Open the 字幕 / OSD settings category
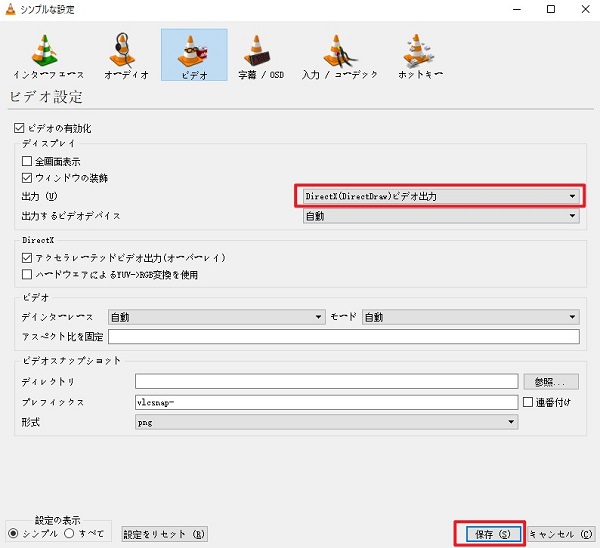Image resolution: width=600 pixels, height=548 pixels. pos(261,56)
